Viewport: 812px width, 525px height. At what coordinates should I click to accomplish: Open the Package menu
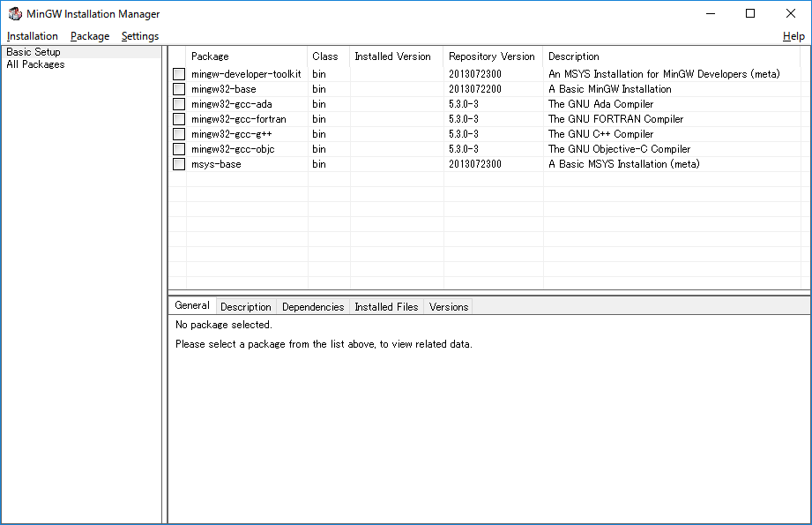(90, 36)
